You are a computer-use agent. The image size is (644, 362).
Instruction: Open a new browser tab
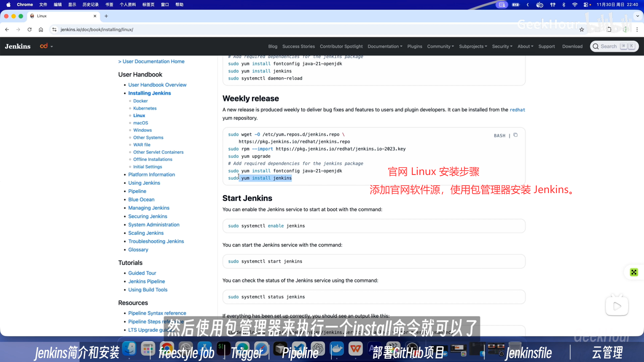pyautogui.click(x=106, y=16)
